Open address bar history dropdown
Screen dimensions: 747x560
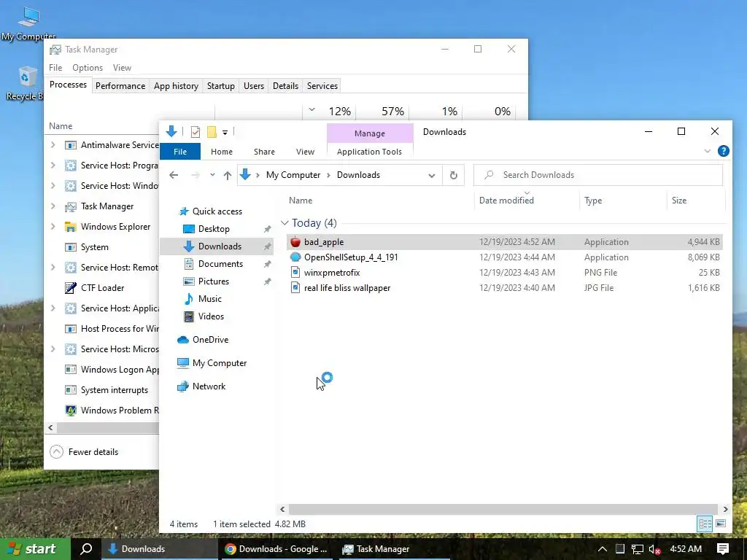coord(432,175)
